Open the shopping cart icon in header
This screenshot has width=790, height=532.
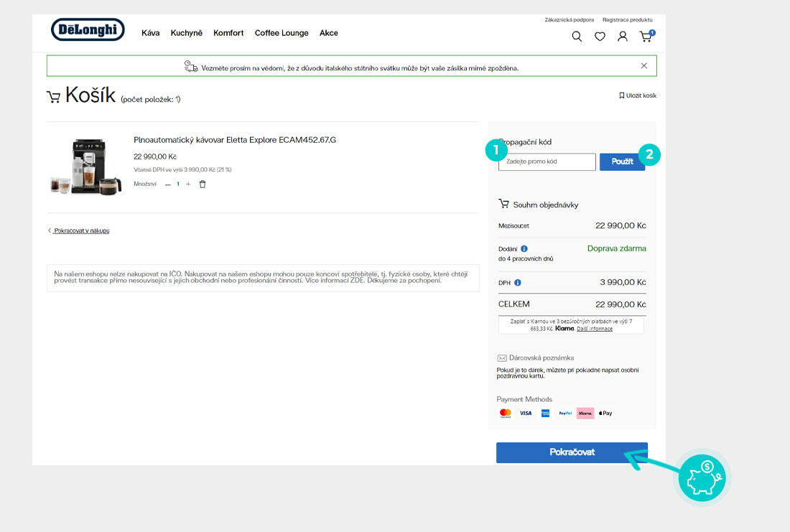[646, 37]
